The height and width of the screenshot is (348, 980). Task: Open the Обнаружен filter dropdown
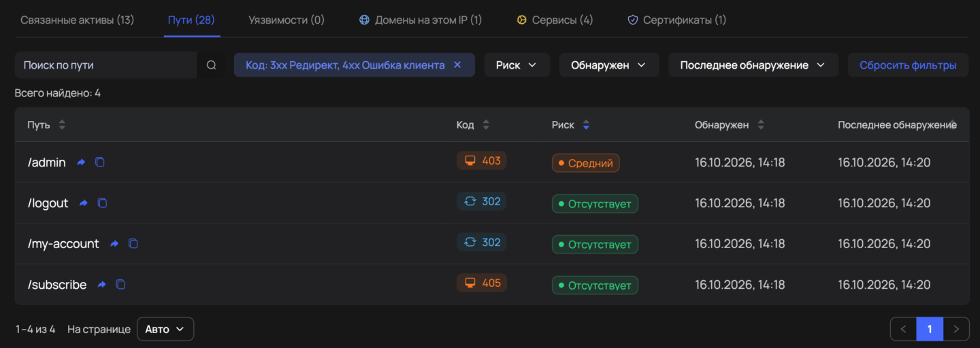609,65
